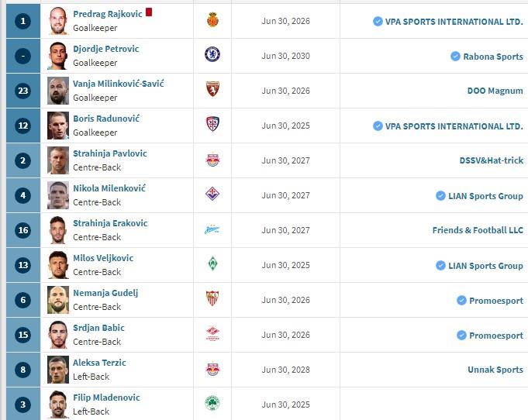The height and width of the screenshot is (420, 528).
Task: Click Aleksa Terzic's player photo
Action: pos(57,370)
